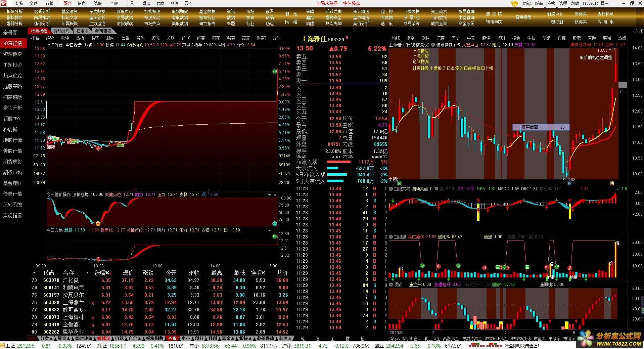Click the 短线宝 bottom tab
Image resolution: width=644 pixels, height=349 pixels.
point(103,338)
